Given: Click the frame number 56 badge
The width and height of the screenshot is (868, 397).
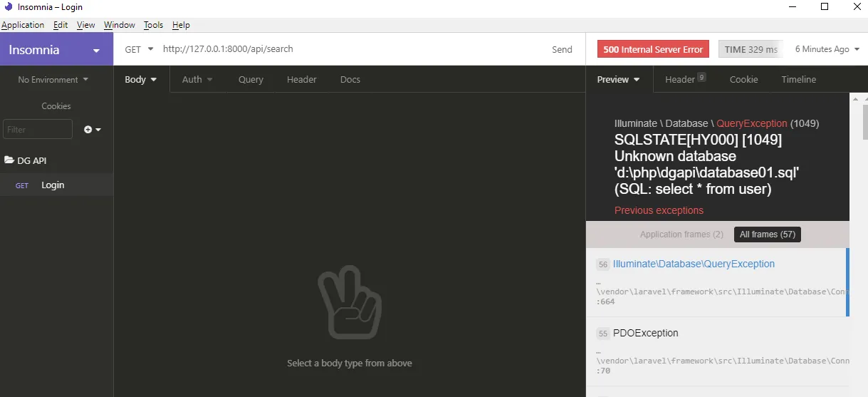Looking at the screenshot, I should coord(603,264).
